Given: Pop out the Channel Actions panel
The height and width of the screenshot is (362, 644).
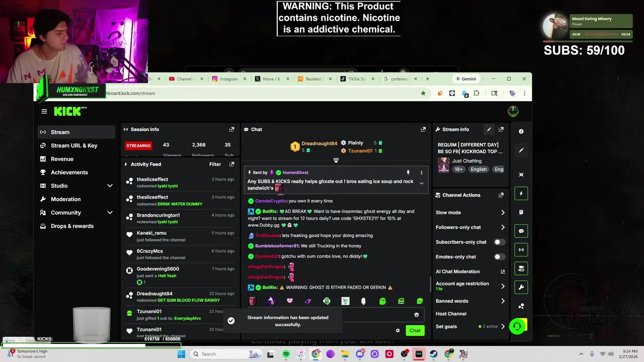Looking at the screenshot, I should 501,195.
